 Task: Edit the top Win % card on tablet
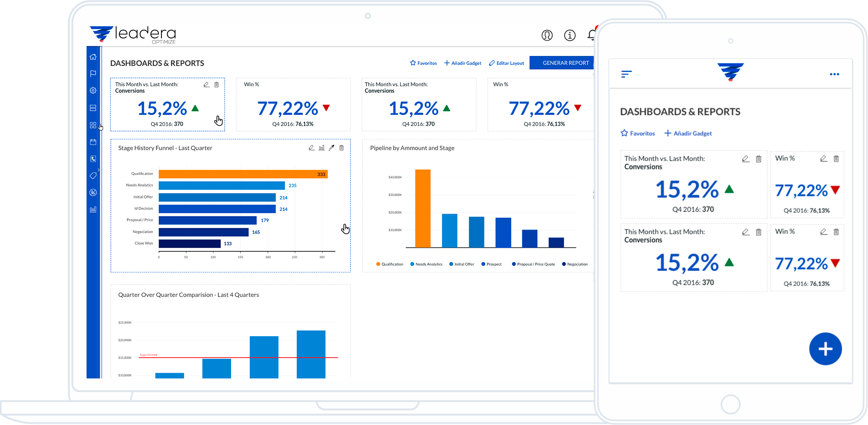pyautogui.click(x=824, y=158)
